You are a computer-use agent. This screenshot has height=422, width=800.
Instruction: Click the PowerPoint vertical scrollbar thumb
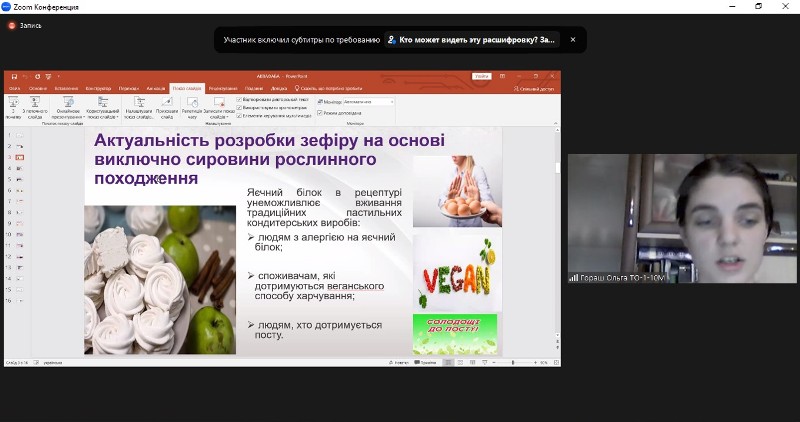click(x=557, y=168)
